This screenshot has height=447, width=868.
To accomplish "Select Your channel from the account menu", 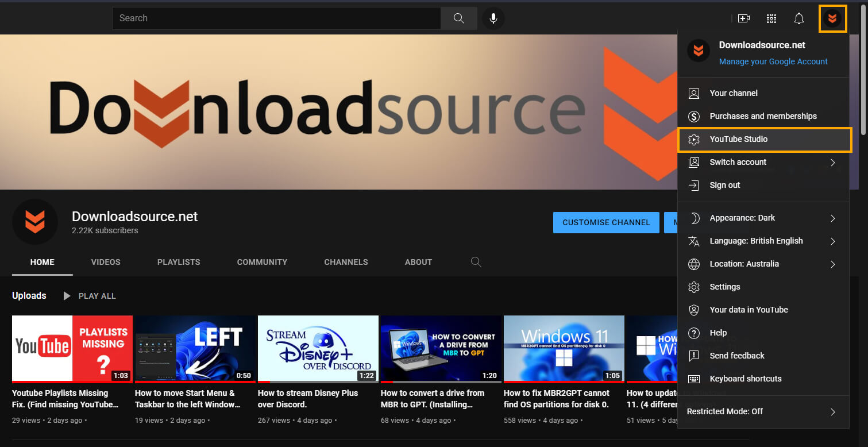I will point(763,93).
